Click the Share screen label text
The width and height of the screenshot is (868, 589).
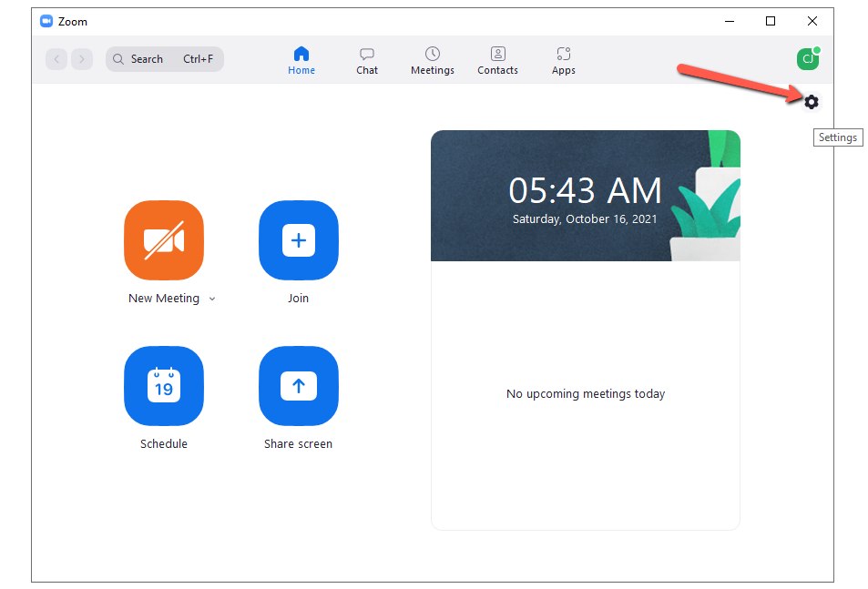tap(298, 443)
